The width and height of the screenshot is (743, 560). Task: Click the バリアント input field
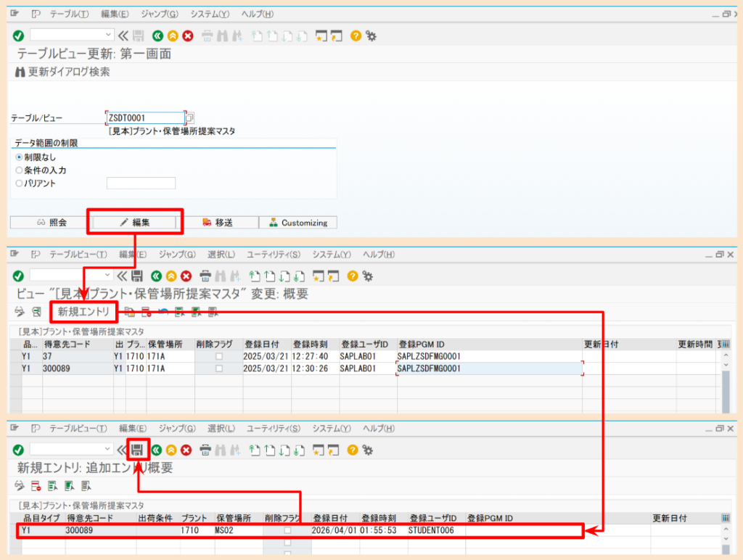(141, 184)
